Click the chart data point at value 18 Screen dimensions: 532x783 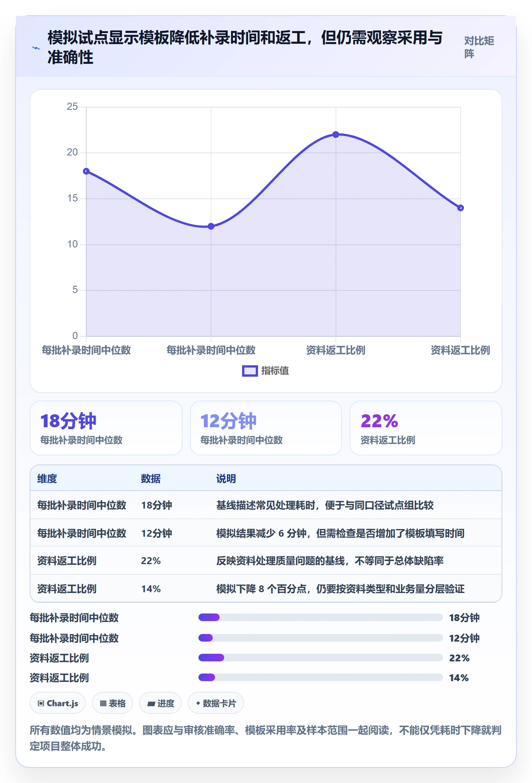[86, 171]
